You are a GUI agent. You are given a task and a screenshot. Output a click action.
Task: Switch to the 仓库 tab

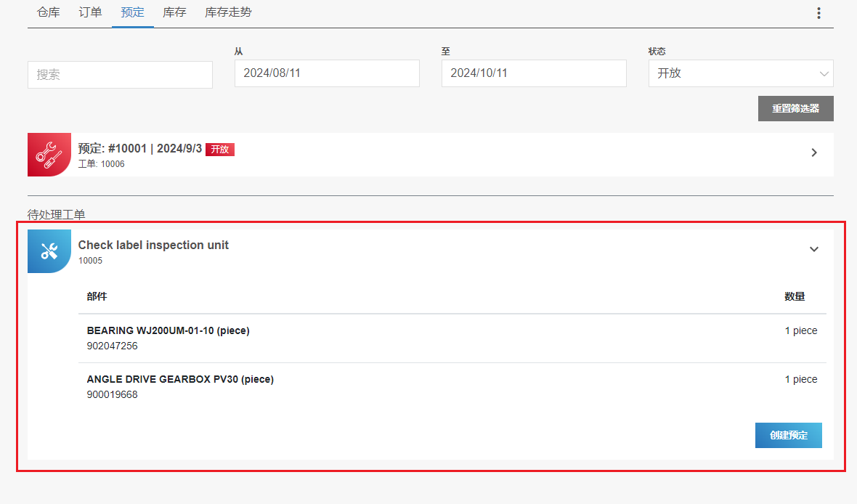(x=49, y=12)
